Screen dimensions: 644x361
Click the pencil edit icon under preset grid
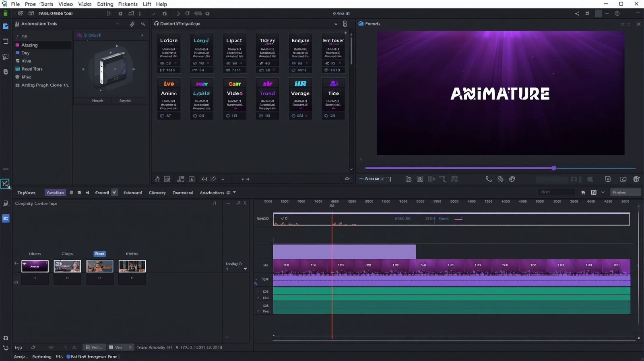(x=213, y=179)
